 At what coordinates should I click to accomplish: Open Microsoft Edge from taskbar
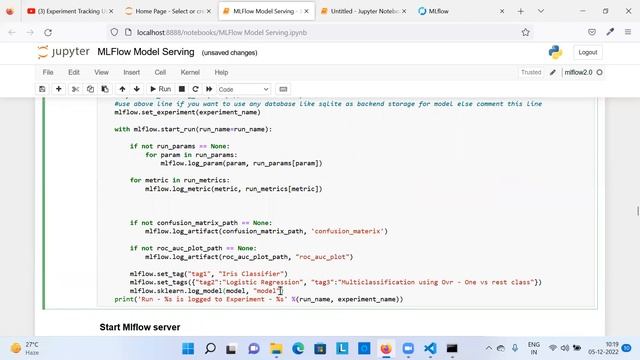298,349
